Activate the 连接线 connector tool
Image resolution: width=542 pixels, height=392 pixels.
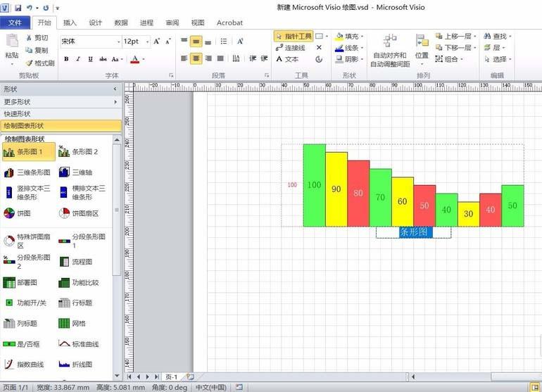(x=290, y=48)
